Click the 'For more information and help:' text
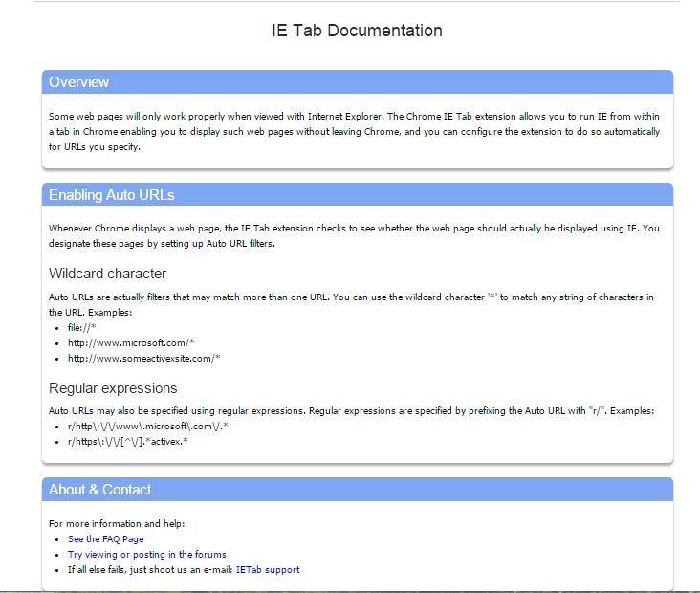The height and width of the screenshot is (593, 700). pos(116,524)
